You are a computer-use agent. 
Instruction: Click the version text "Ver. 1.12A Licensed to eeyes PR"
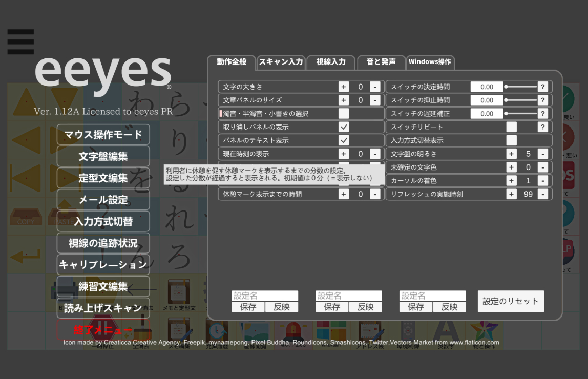click(x=103, y=111)
